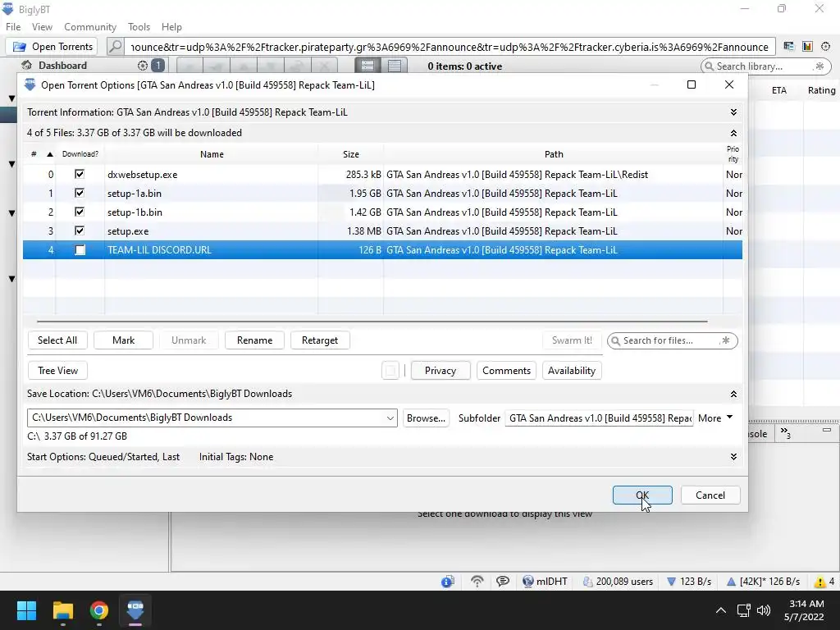Click the Mark button
Image resolution: width=840 pixels, height=630 pixels.
(x=123, y=340)
